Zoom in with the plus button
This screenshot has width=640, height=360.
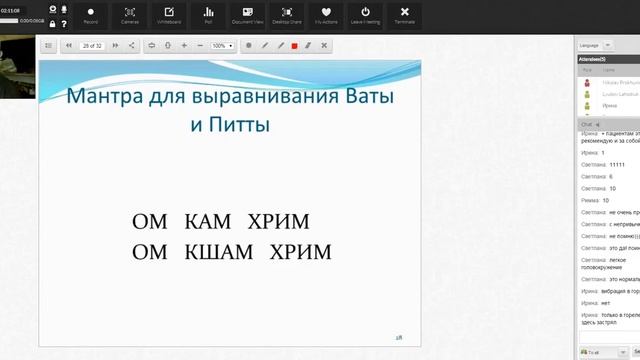point(184,46)
